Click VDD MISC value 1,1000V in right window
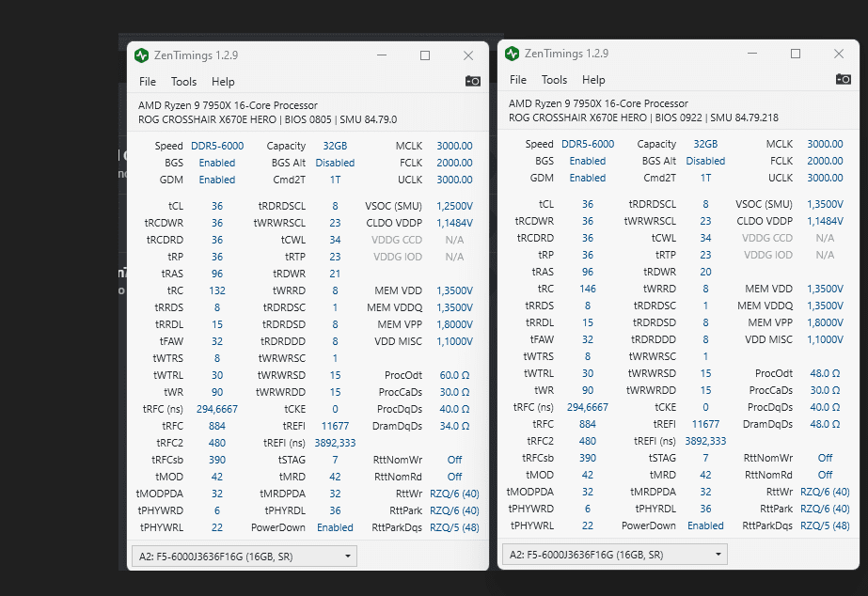This screenshot has height=596, width=868. pyautogui.click(x=825, y=339)
